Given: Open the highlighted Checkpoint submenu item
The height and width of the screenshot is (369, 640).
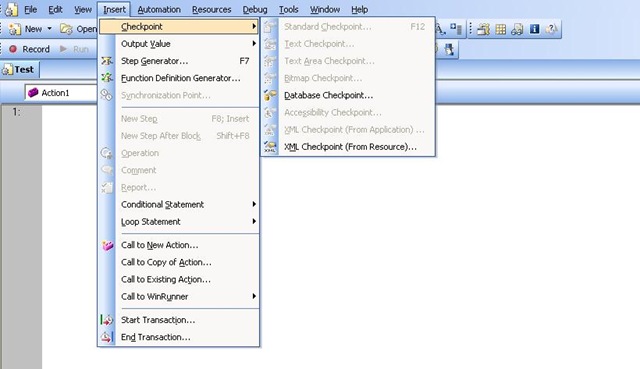Looking at the screenshot, I should [x=179, y=27].
